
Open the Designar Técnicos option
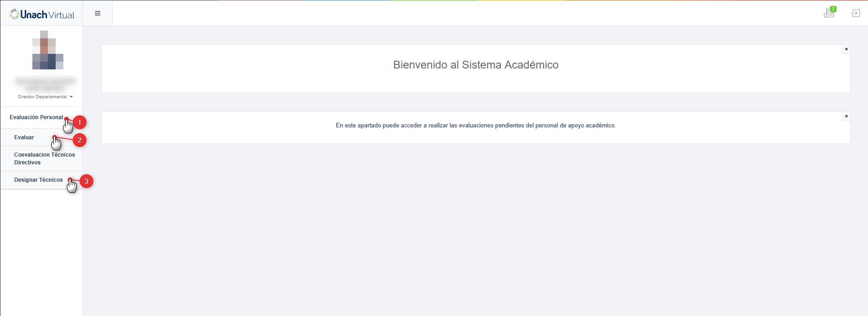tap(38, 180)
